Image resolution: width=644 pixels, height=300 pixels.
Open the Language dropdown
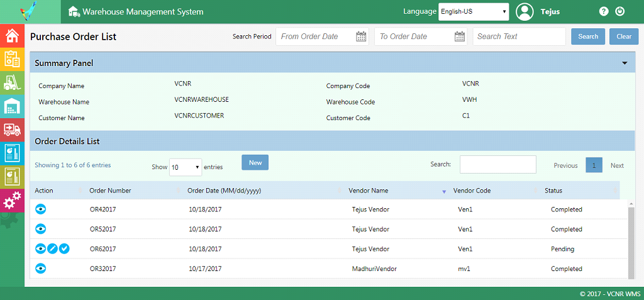[474, 11]
